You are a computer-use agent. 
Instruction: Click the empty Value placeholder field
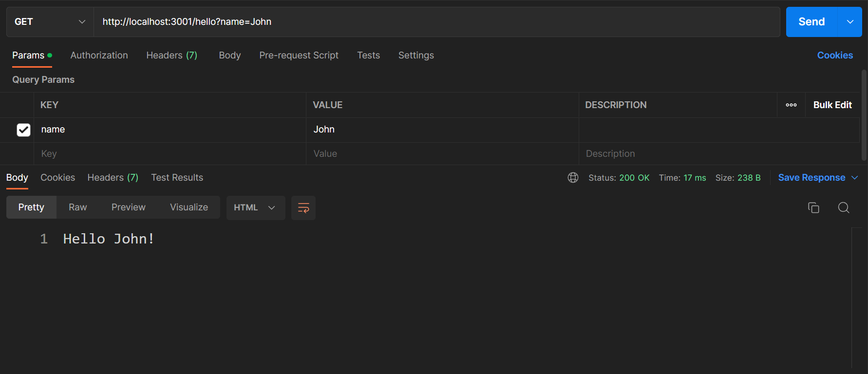tap(442, 154)
